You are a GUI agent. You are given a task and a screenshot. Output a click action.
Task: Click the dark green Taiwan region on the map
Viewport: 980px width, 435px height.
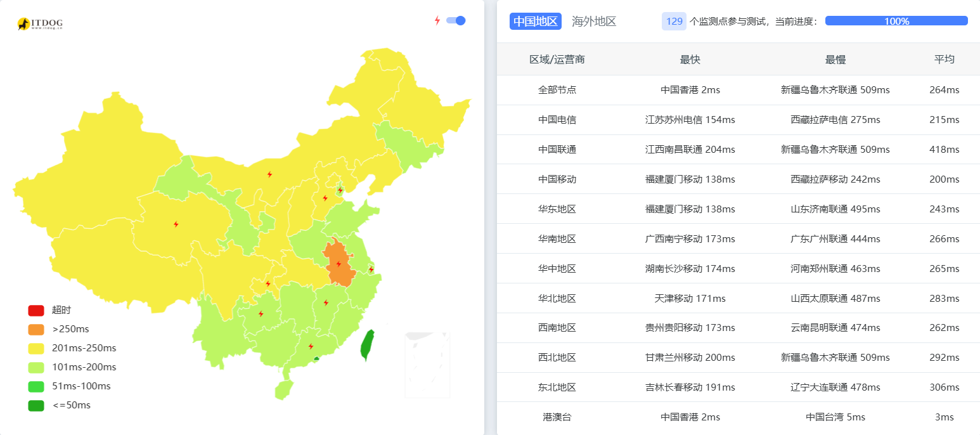(x=367, y=344)
